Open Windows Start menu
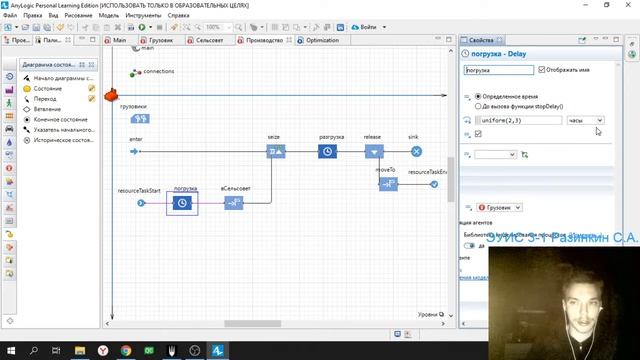Screen dimensions: 640x360 tap(11, 351)
